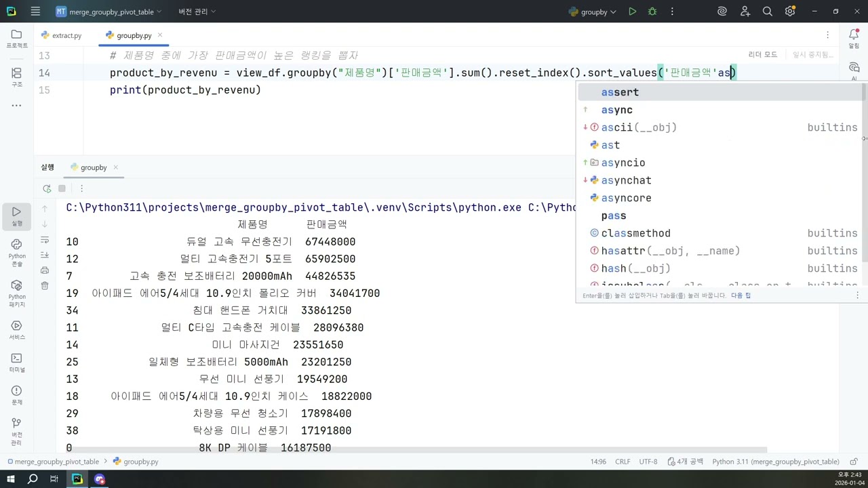Image resolution: width=868 pixels, height=488 pixels.
Task: Click line 15 print(product_by_revenu) code
Action: tap(185, 90)
